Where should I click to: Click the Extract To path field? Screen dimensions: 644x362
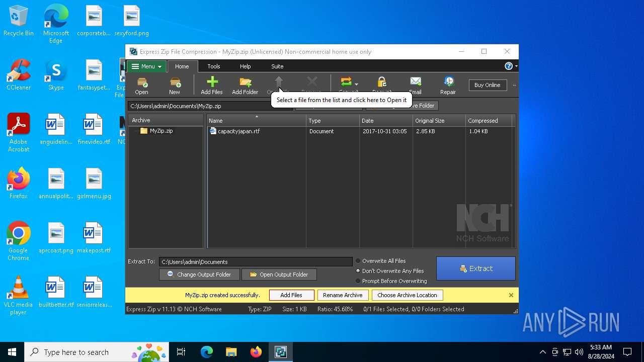[256, 262]
